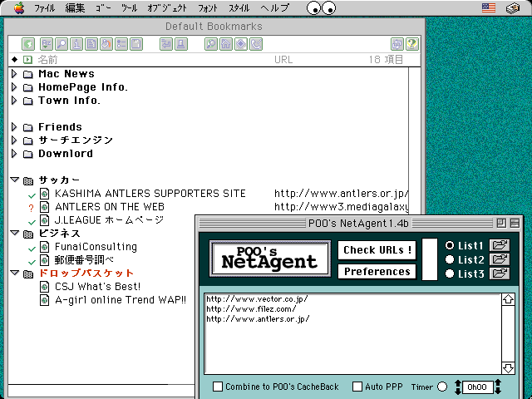Expand the Downlord folder
This screenshot has width=532, height=399.
point(14,153)
